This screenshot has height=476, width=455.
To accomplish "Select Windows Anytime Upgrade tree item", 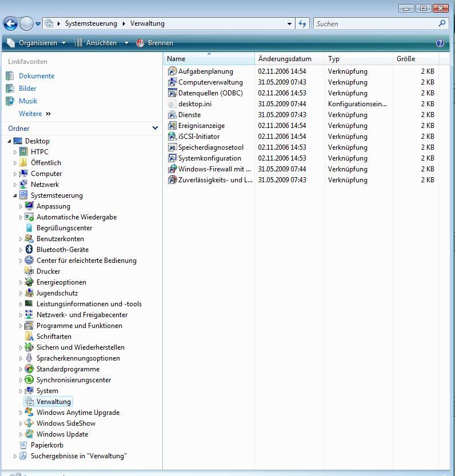I will [78, 412].
